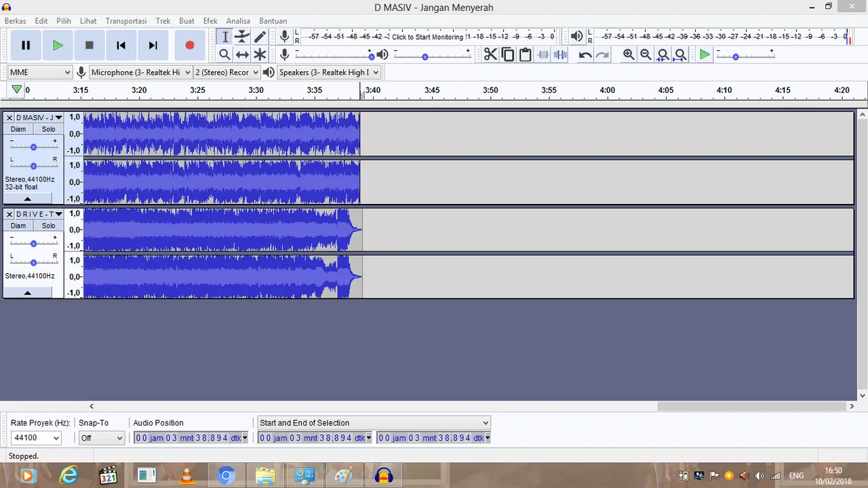Toggle Solo on DRIVE track
Viewport: 868px width, 488px height.
[x=48, y=226]
